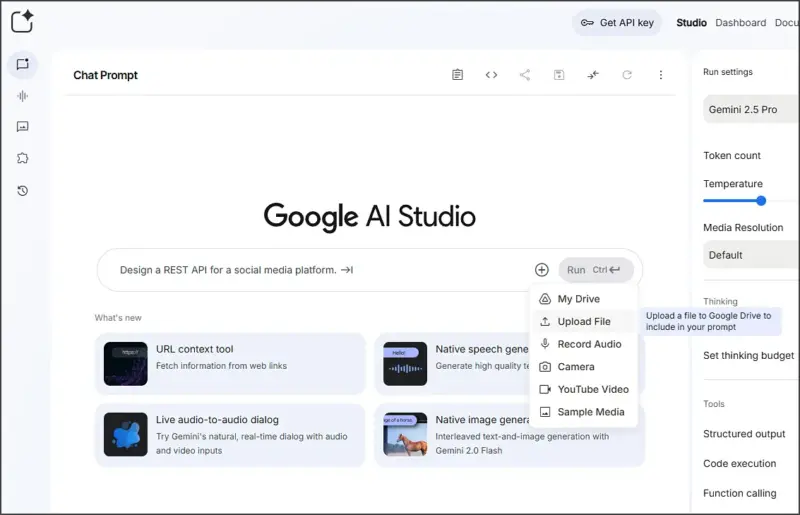This screenshot has width=800, height=515.
Task: Click the Share prompt icon
Action: click(525, 75)
